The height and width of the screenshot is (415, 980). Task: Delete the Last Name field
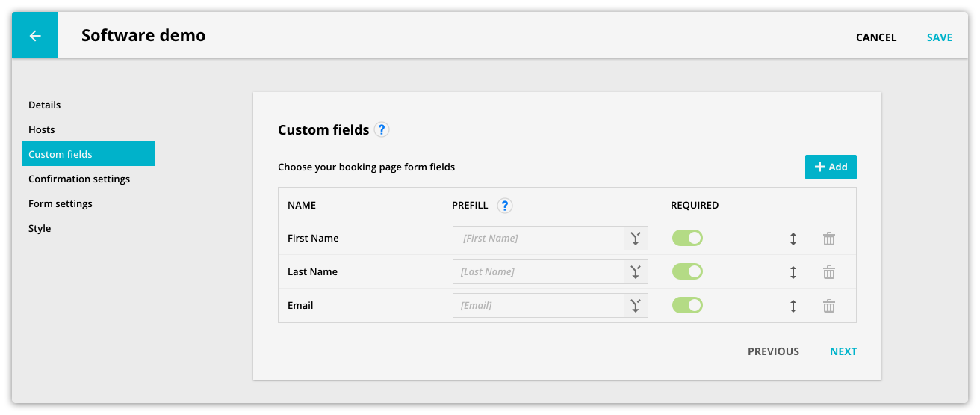(829, 272)
